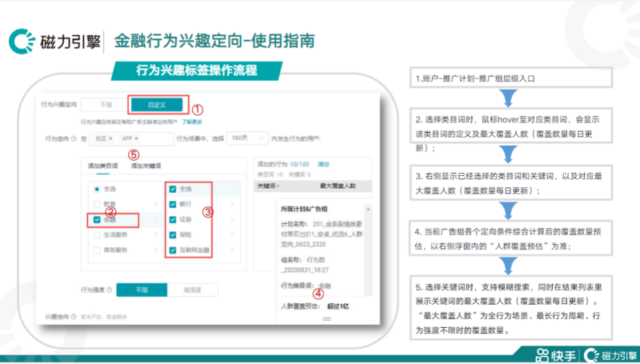Click the step 2 box about 类目词 hover
The image size is (640, 364).
(x=511, y=126)
